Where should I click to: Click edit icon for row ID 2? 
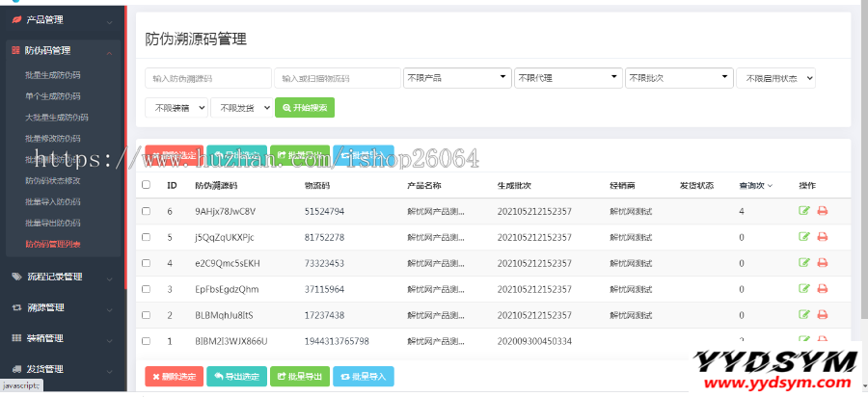coord(804,315)
